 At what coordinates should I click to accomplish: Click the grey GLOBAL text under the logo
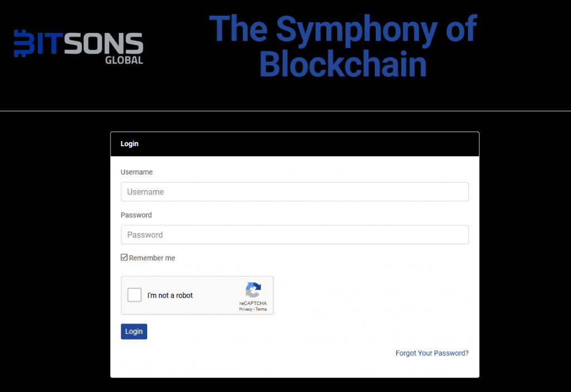tap(124, 60)
